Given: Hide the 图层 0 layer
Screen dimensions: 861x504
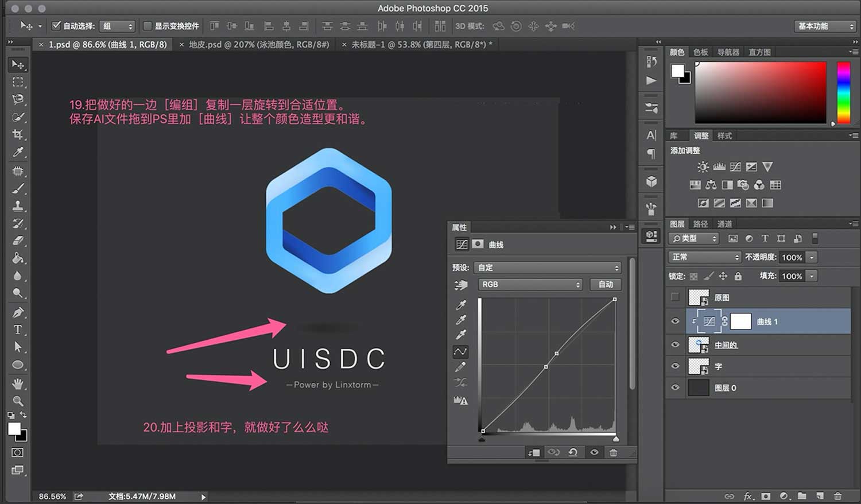Looking at the screenshot, I should (675, 387).
